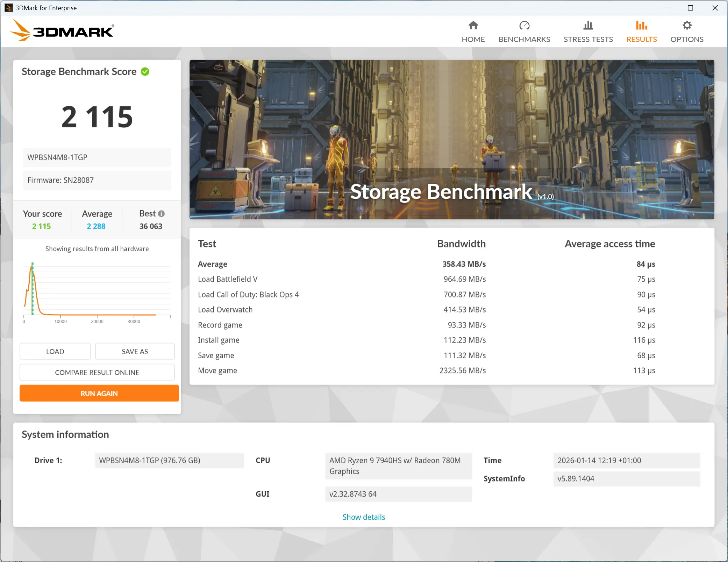Viewport: 728px width, 562px height.
Task: Click the LOAD button
Action: click(55, 351)
